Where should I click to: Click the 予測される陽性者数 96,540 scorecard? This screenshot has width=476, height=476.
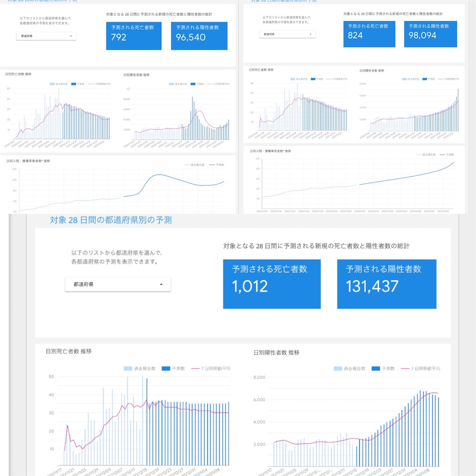(x=199, y=36)
